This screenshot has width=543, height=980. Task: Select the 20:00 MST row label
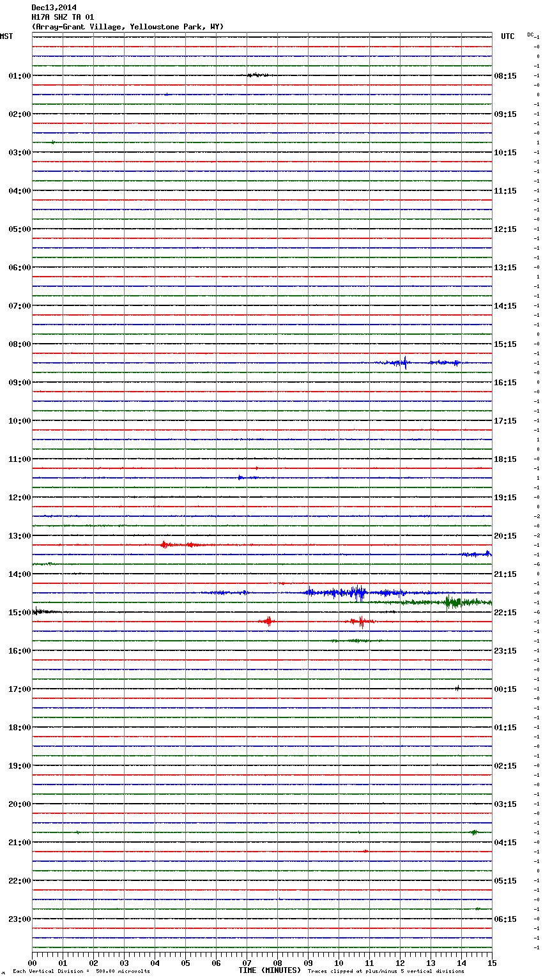click(20, 804)
